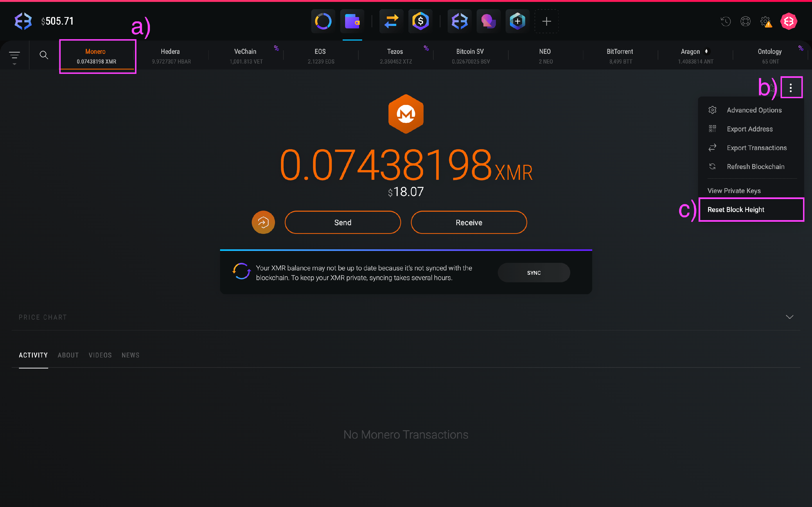
Task: Open the Buy Crypto dollar icon
Action: (420, 21)
